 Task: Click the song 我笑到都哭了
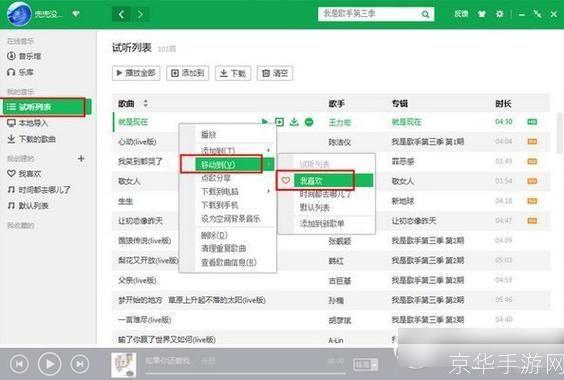click(x=141, y=162)
